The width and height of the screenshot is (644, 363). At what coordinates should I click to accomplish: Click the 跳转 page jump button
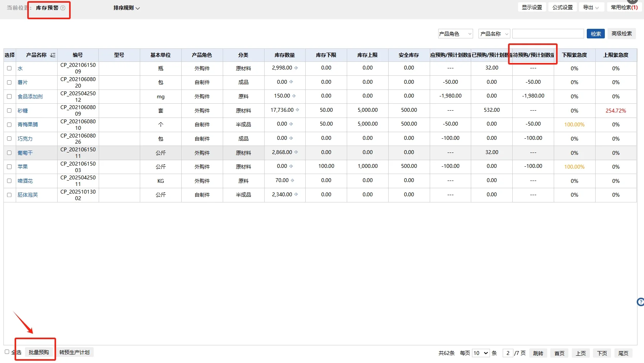point(538,353)
